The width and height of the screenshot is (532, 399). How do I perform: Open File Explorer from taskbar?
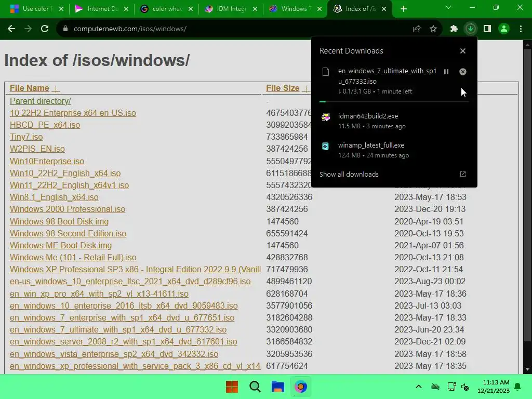(x=277, y=387)
